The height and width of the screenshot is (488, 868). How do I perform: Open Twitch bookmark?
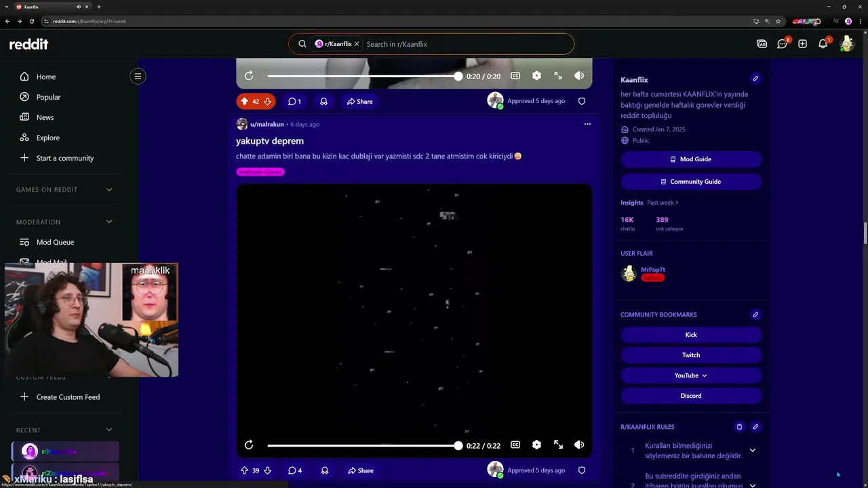[x=691, y=355]
